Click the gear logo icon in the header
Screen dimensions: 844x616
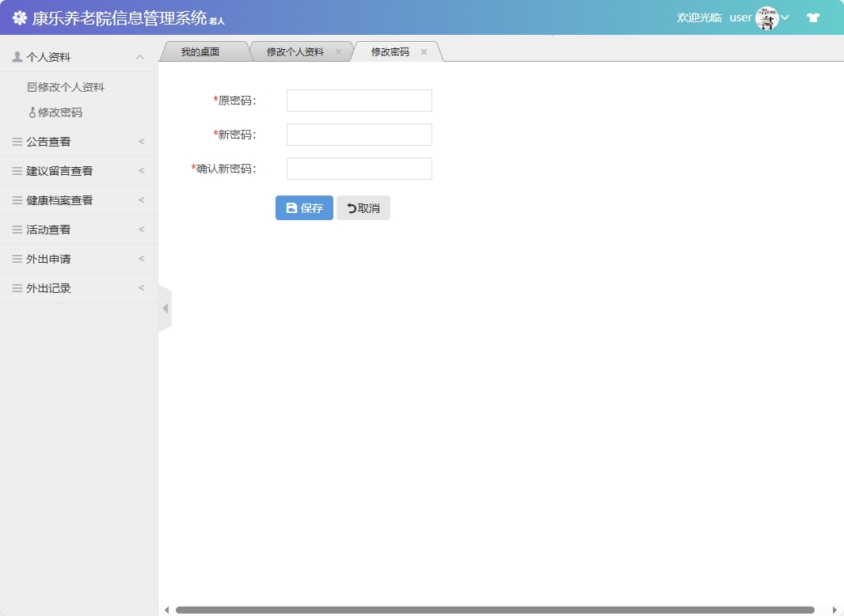pyautogui.click(x=19, y=17)
